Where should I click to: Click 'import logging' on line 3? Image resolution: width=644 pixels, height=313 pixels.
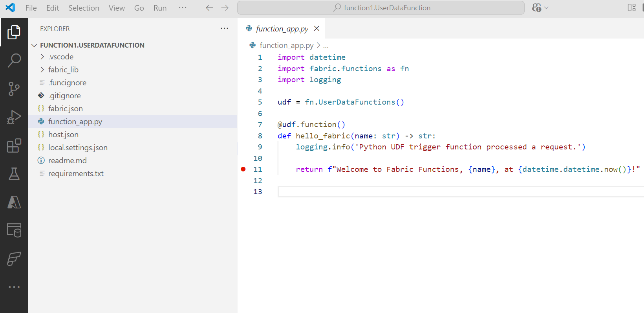click(x=309, y=80)
